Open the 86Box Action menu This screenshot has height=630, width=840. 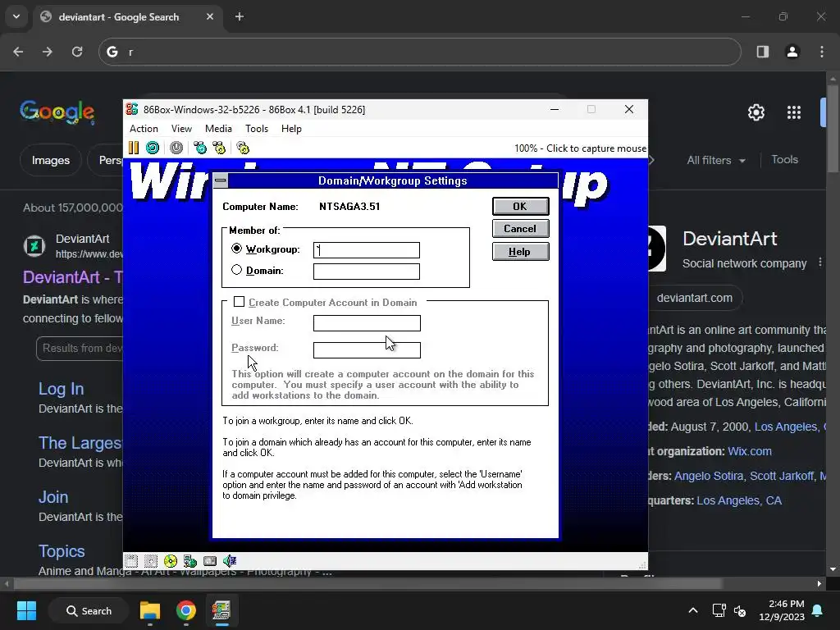(144, 129)
